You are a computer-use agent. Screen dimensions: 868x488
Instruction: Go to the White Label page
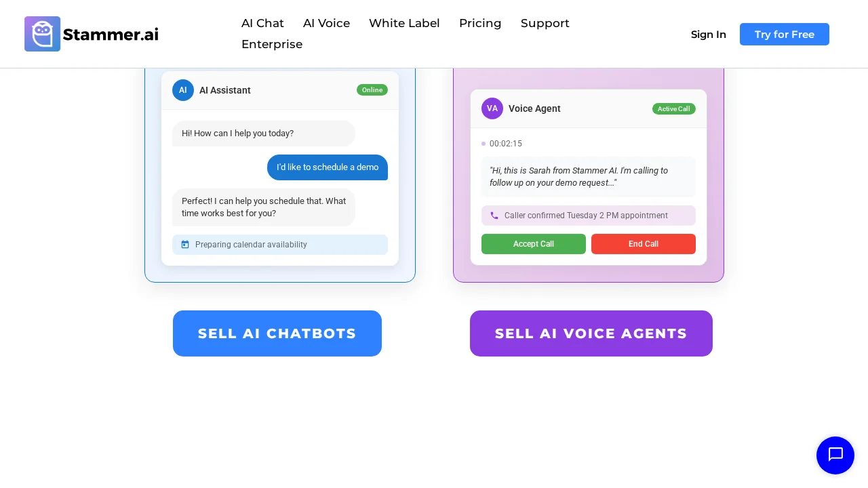click(x=404, y=23)
